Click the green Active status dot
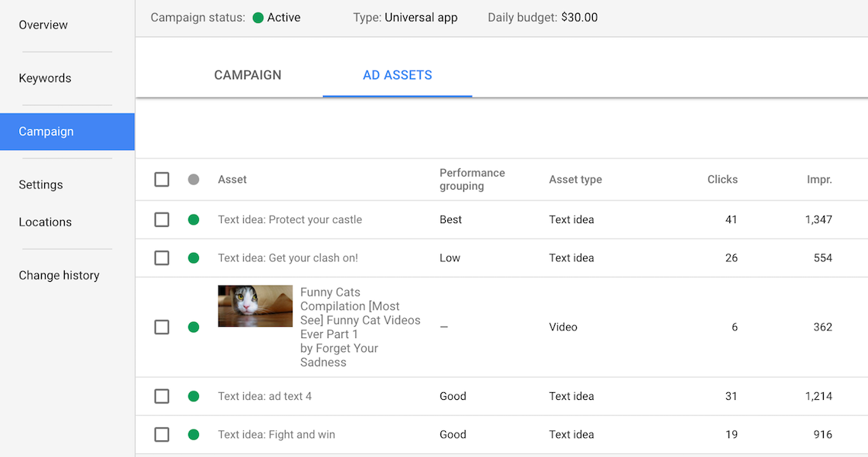Image resolution: width=868 pixels, height=457 pixels. [259, 17]
